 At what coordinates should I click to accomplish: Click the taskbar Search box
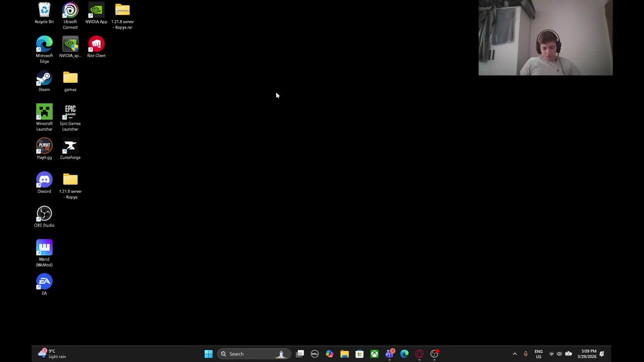click(253, 354)
